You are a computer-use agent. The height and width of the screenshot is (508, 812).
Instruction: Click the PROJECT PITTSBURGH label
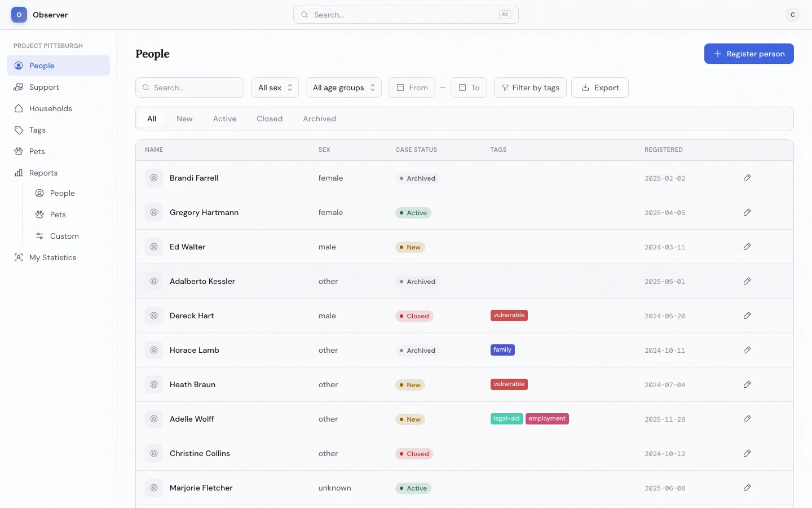pos(48,46)
